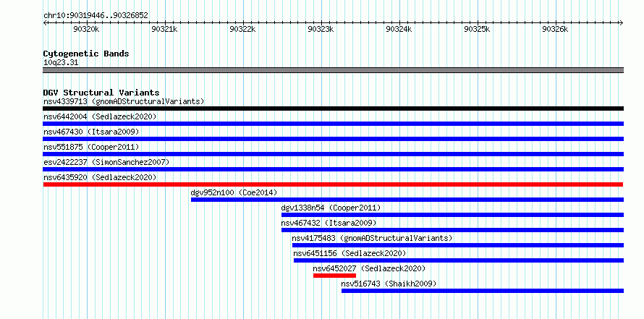This screenshot has width=644, height=319.
Task: Click the blue nsv467432 variant bar
Action: point(452,230)
